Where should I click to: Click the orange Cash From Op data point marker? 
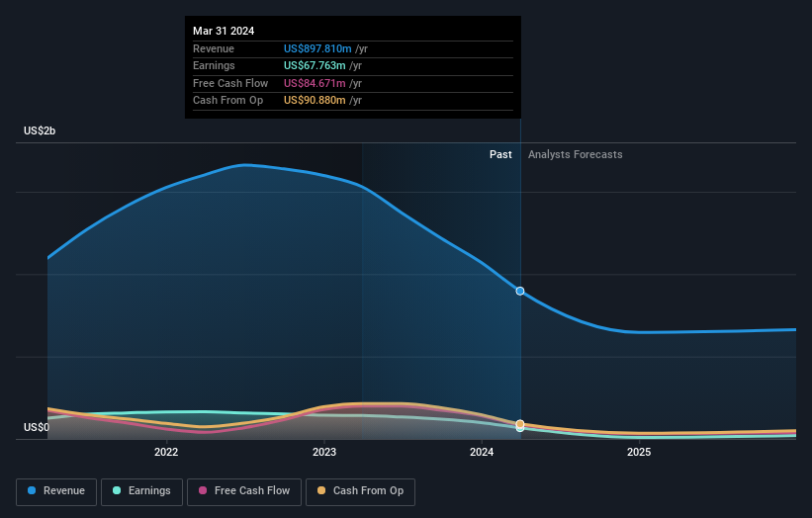point(520,424)
